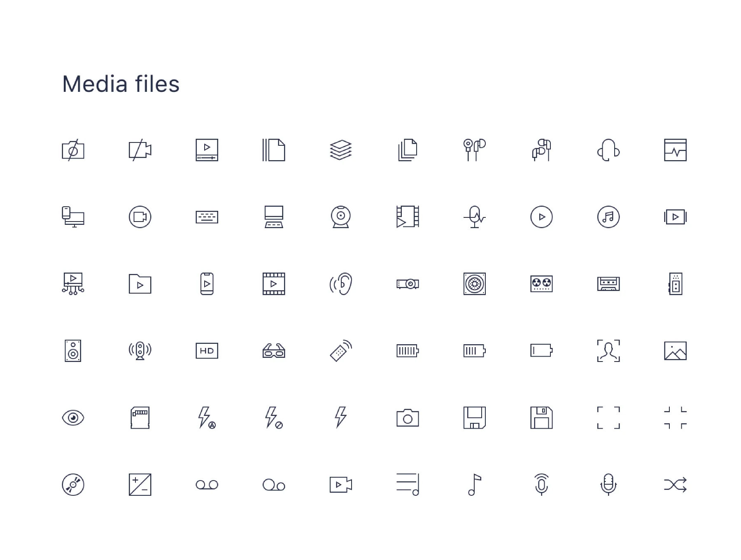Select the single music note icon

(475, 485)
